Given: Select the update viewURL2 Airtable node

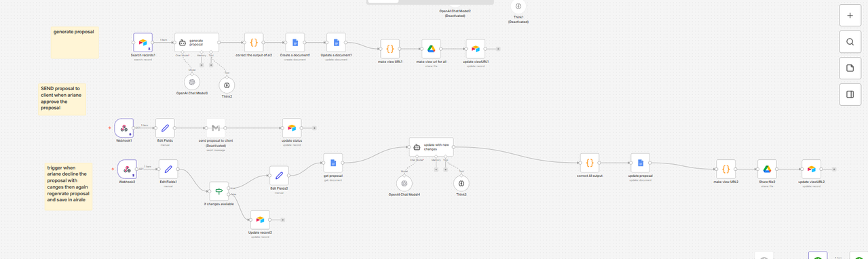Looking at the screenshot, I should (811, 169).
